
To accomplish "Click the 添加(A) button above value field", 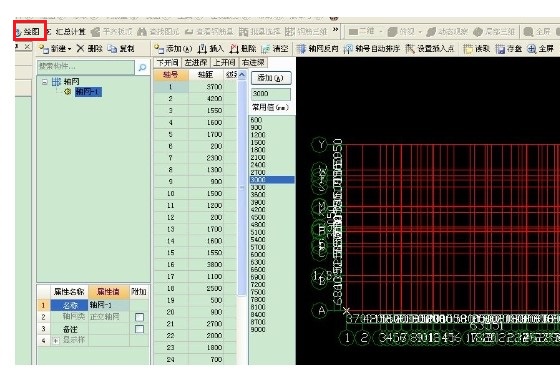I will [x=271, y=78].
